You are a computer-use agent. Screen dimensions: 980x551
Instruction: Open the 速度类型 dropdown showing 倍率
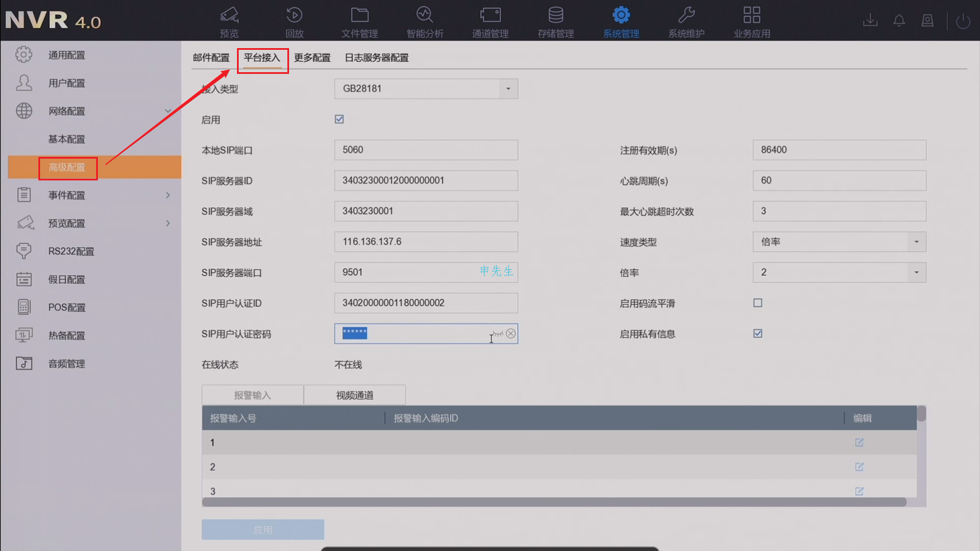pyautogui.click(x=916, y=242)
